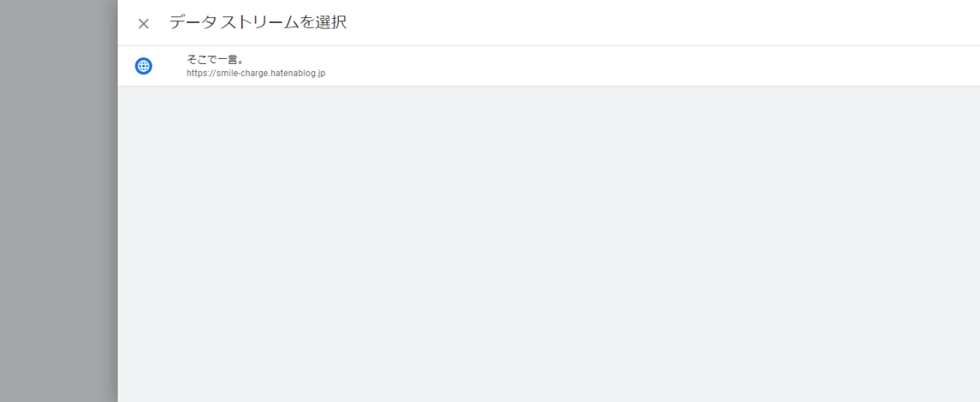980x402 pixels.
Task: Click the stream title text そこで一言。
Action: pyautogui.click(x=216, y=59)
